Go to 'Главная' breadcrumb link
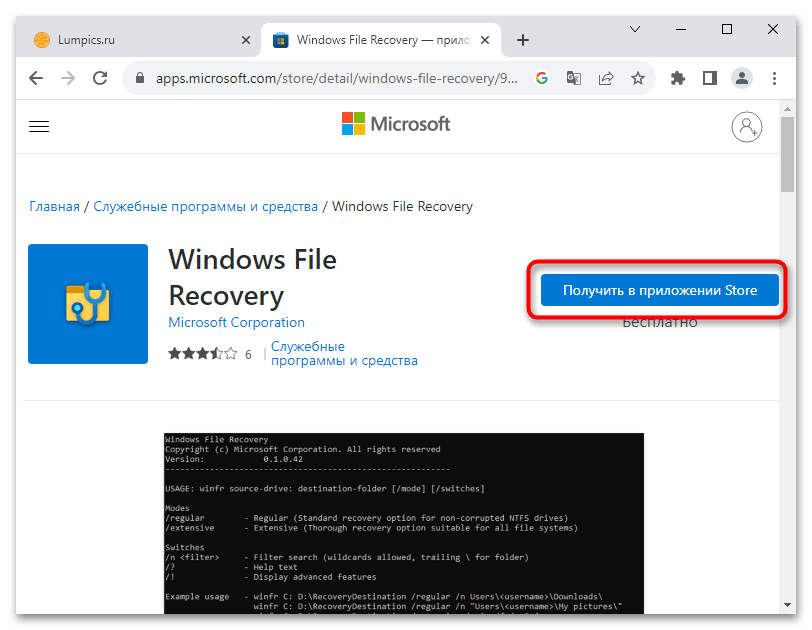The image size is (812, 630). point(54,206)
